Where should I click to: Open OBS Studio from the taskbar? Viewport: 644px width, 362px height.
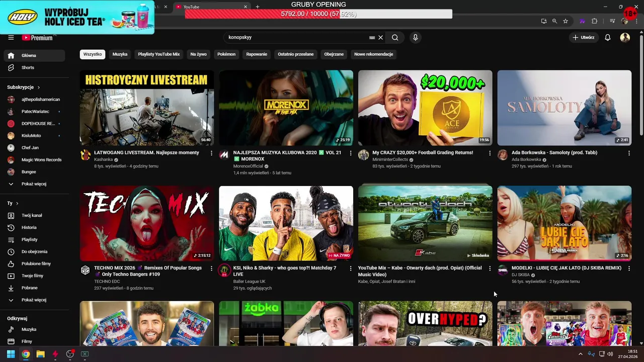(x=70, y=354)
